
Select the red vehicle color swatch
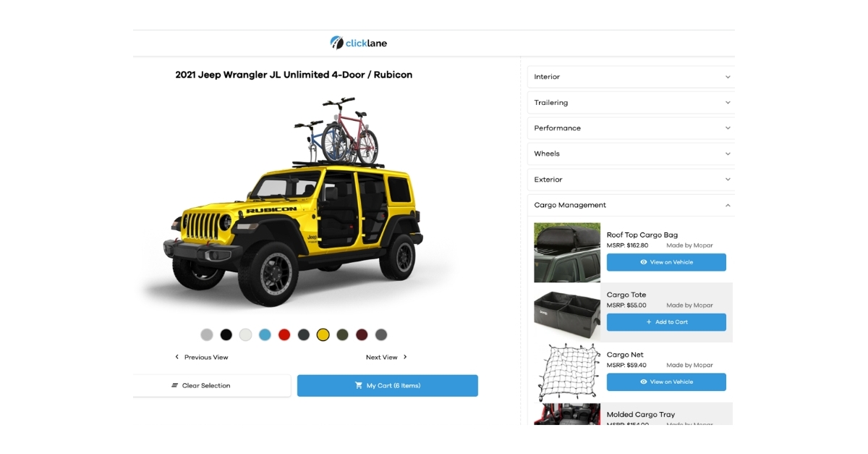(284, 335)
